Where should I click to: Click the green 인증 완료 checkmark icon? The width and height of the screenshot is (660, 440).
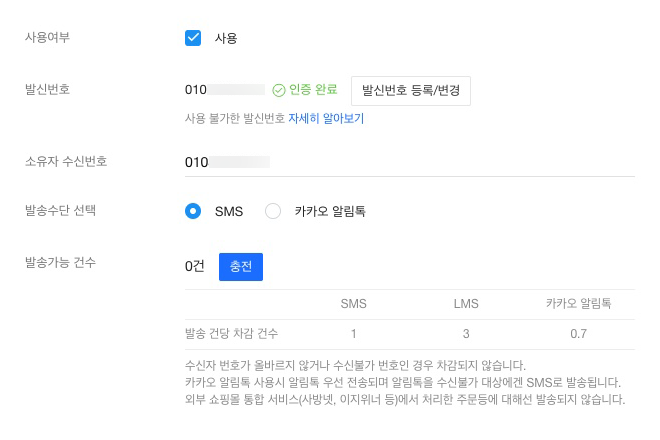point(279,89)
